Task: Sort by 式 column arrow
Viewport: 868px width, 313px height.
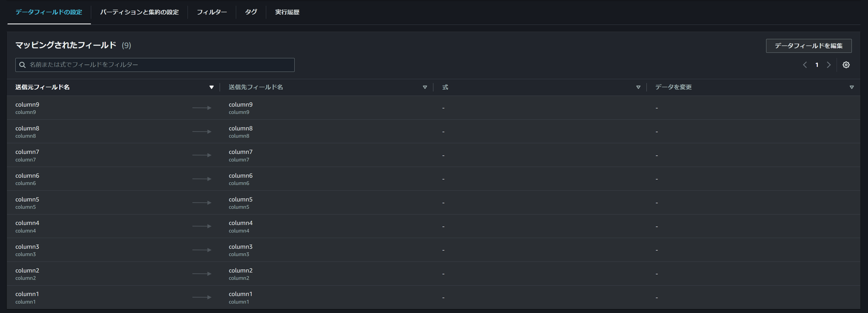Action: coord(638,87)
